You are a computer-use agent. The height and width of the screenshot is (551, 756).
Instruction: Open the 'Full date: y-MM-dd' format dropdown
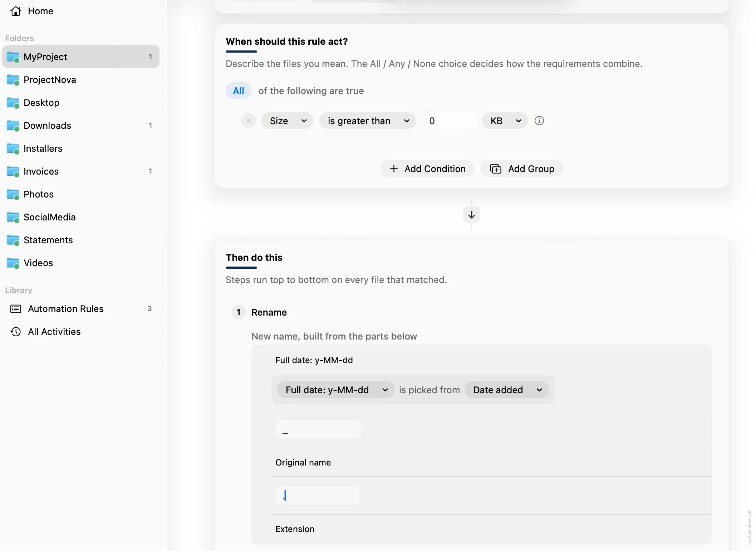pos(336,390)
